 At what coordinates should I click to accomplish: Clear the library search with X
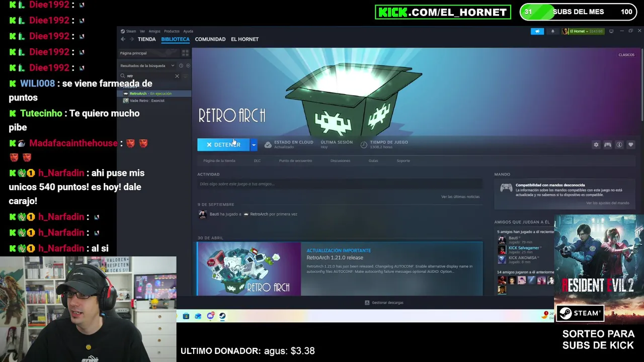click(177, 76)
